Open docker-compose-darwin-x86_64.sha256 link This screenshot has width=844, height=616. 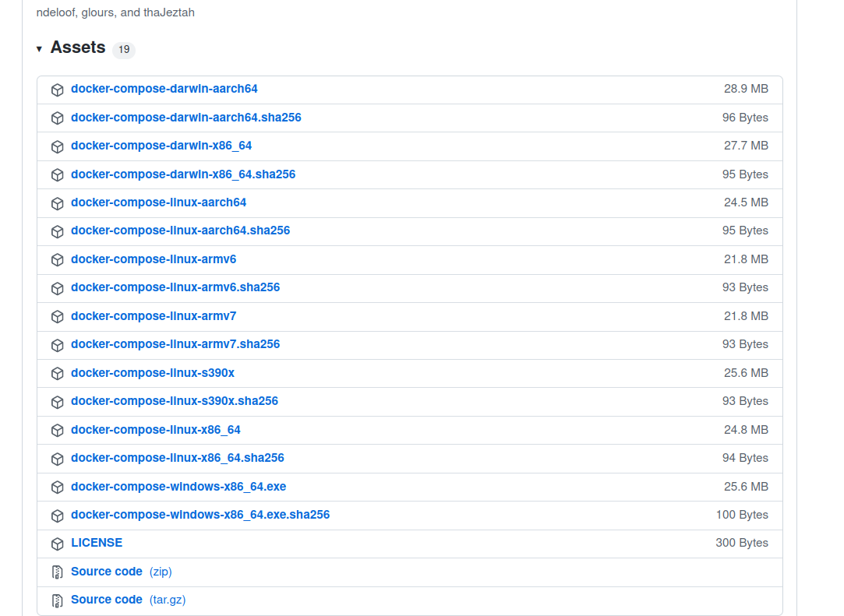pos(183,174)
